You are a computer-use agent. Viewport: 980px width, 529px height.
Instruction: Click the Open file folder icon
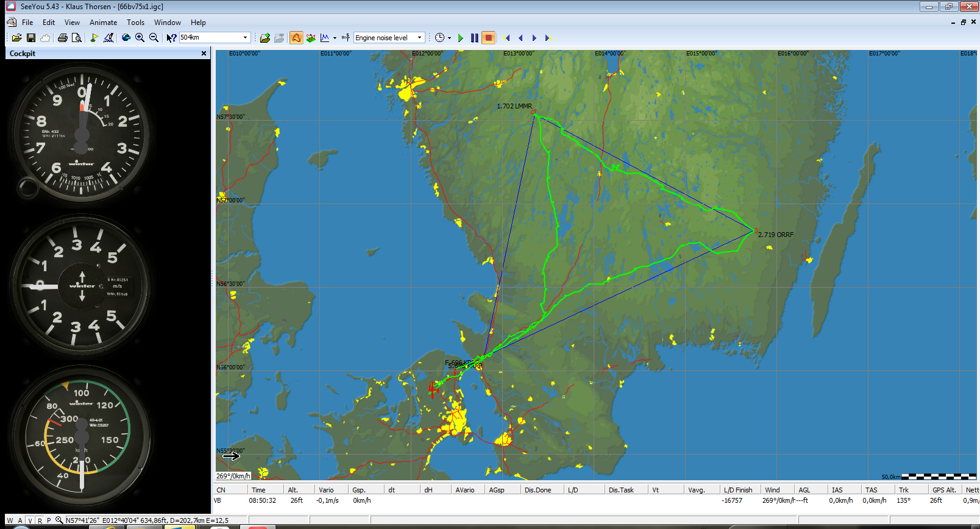(16, 38)
